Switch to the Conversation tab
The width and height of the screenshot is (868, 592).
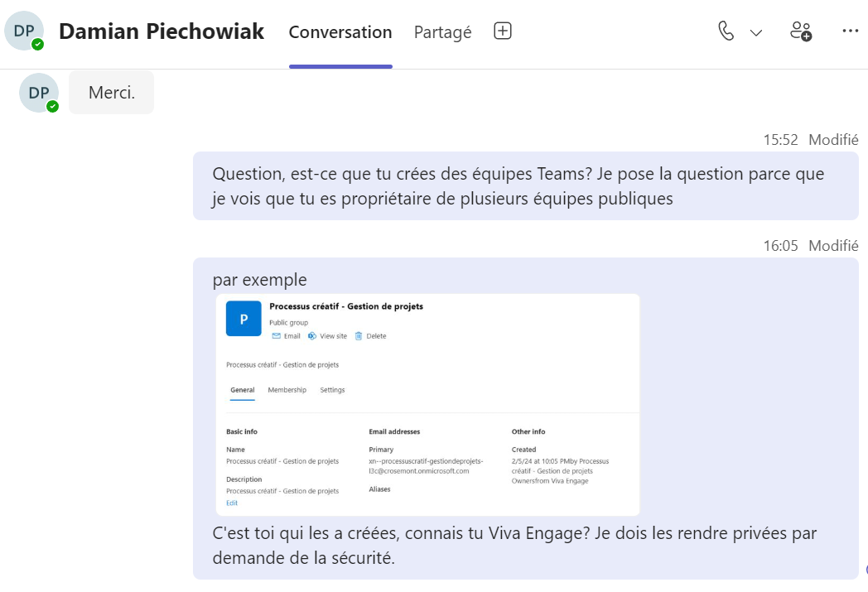click(340, 32)
